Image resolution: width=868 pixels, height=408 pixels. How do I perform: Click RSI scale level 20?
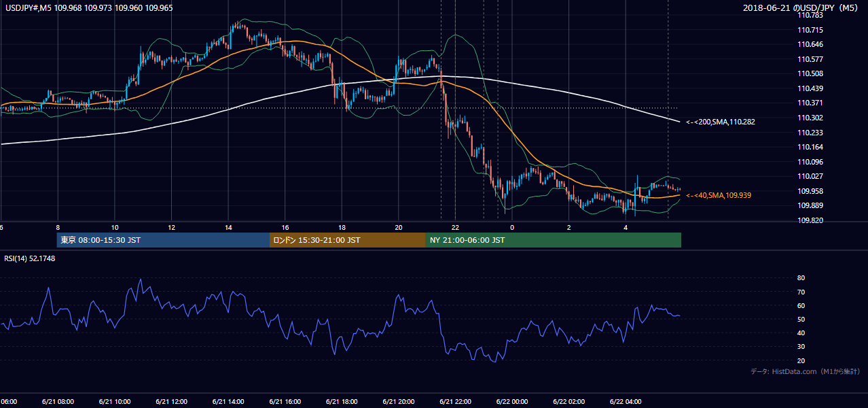click(801, 360)
